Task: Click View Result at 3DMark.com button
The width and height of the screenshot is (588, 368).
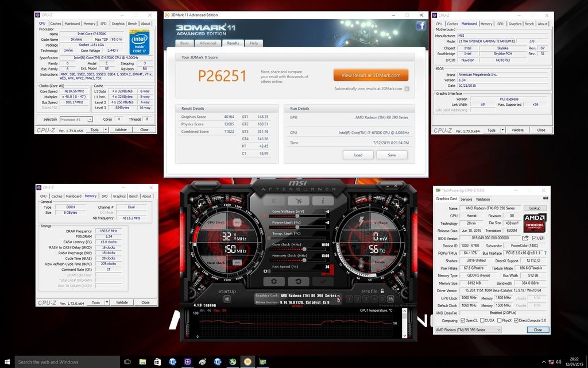Action: (371, 75)
